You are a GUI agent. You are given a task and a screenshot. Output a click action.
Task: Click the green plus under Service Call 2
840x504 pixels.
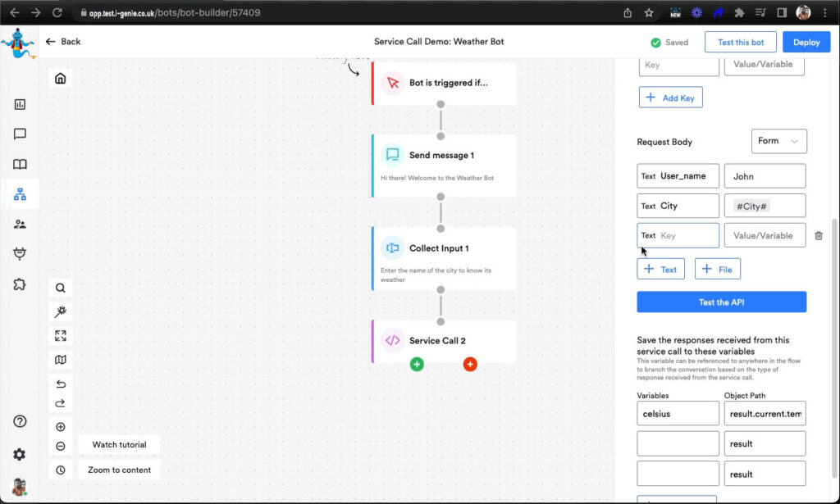click(x=417, y=364)
